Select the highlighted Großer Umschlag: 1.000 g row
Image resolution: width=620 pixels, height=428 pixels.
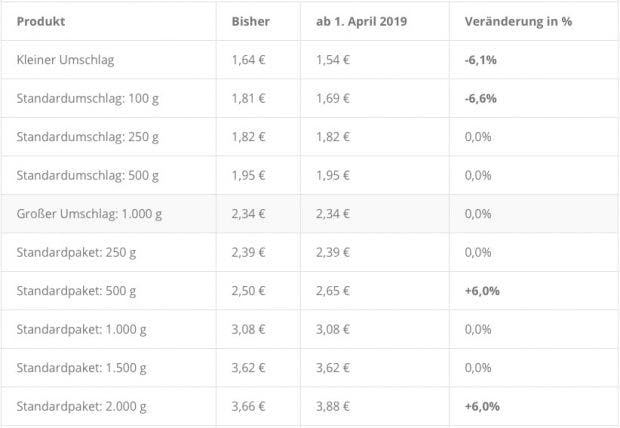[x=310, y=214]
